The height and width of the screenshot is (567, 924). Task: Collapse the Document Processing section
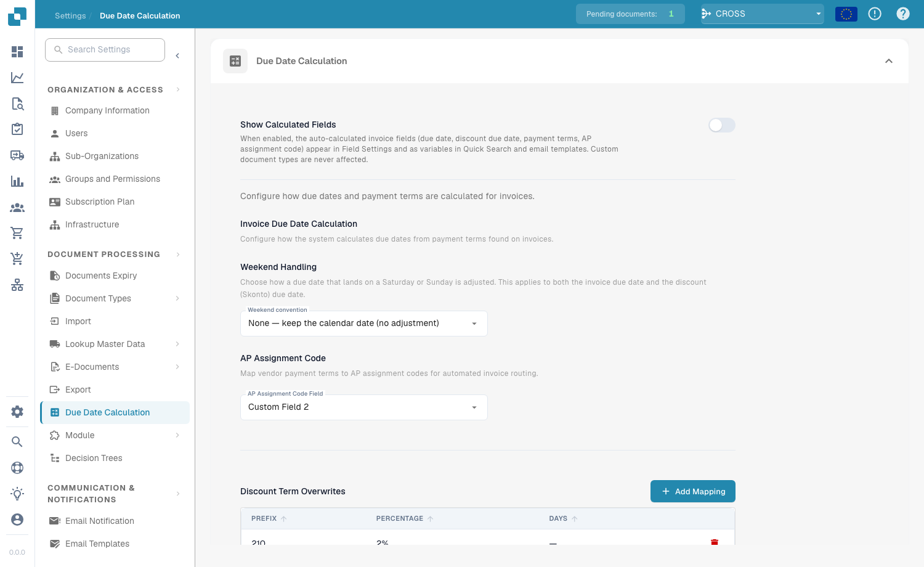[x=178, y=255]
